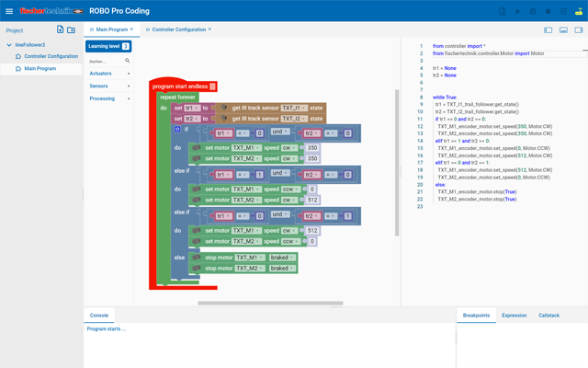Click IR track sensor icon on TXT_I2 block
Image resolution: width=588 pixels, height=368 pixels.
click(x=224, y=119)
